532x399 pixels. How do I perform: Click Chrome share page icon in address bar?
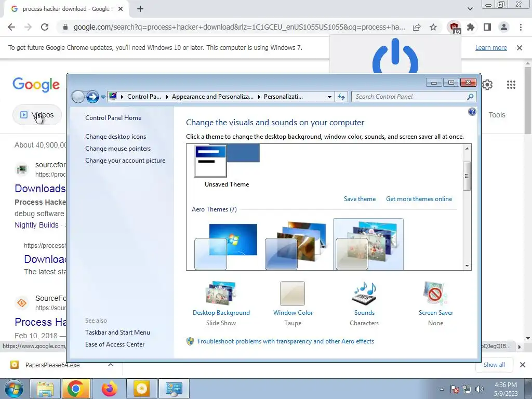(x=417, y=27)
